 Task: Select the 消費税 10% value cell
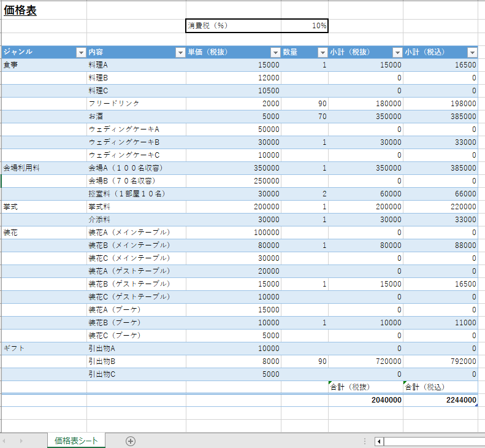pyautogui.click(x=305, y=26)
